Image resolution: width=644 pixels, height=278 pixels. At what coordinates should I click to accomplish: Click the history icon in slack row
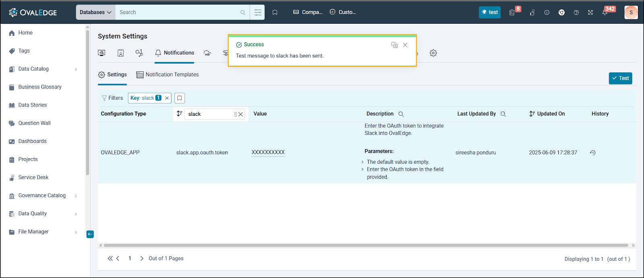(592, 152)
